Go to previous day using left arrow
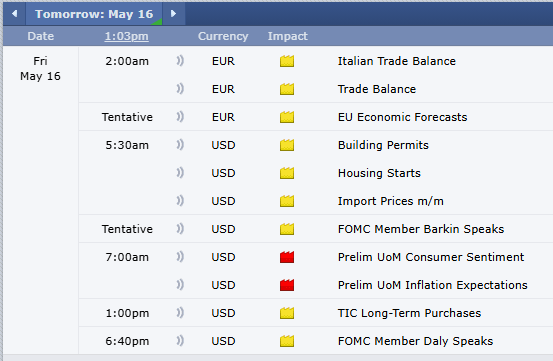 [x=14, y=14]
